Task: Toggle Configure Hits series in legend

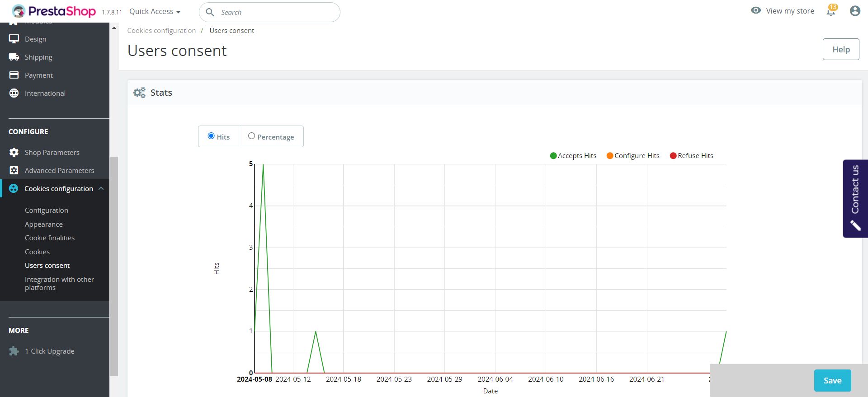Action: (x=633, y=156)
